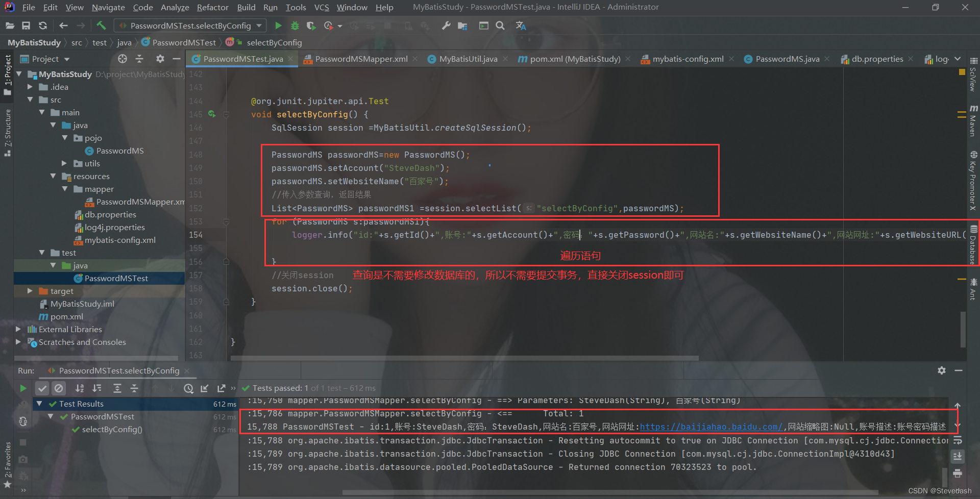Collapse Test Results tree node

(39, 404)
